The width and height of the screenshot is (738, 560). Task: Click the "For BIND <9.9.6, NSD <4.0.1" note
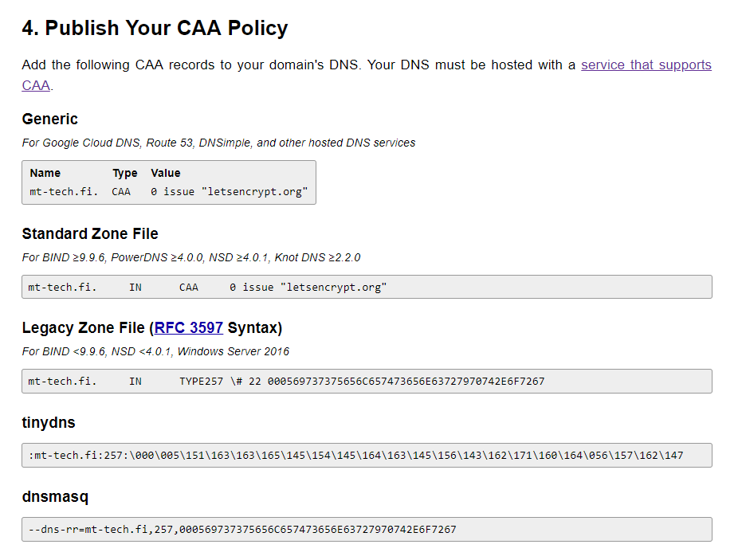[155, 352]
